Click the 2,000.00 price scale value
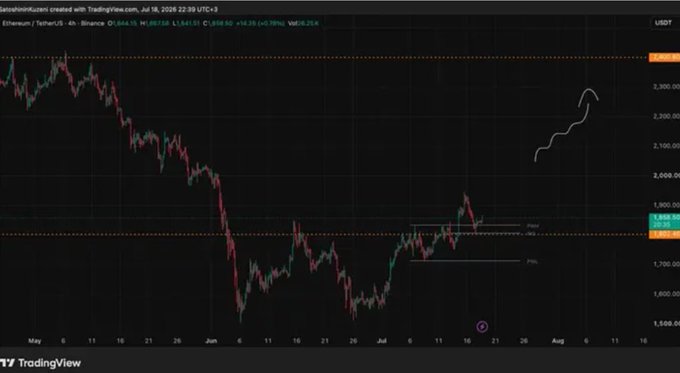This screenshot has width=680, height=373. 666,175
